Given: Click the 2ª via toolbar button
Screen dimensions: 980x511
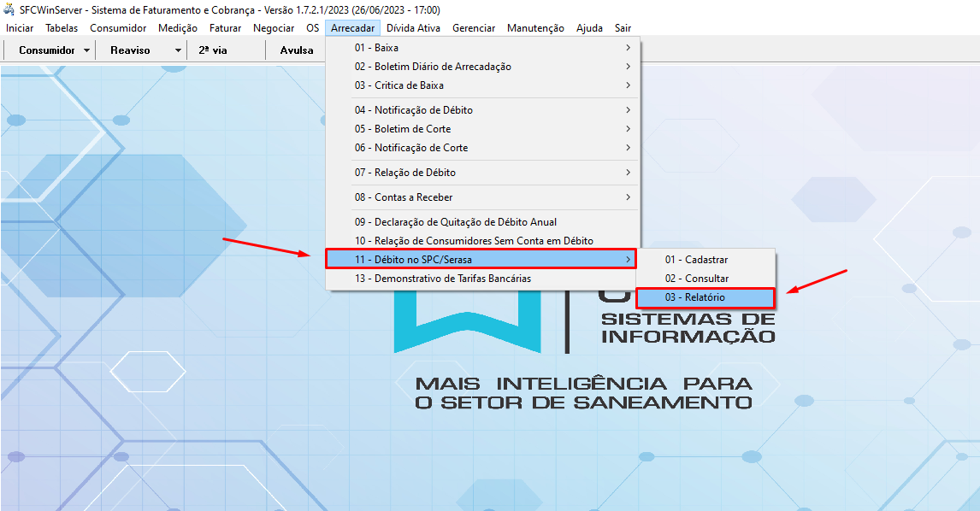Looking at the screenshot, I should 213,50.
